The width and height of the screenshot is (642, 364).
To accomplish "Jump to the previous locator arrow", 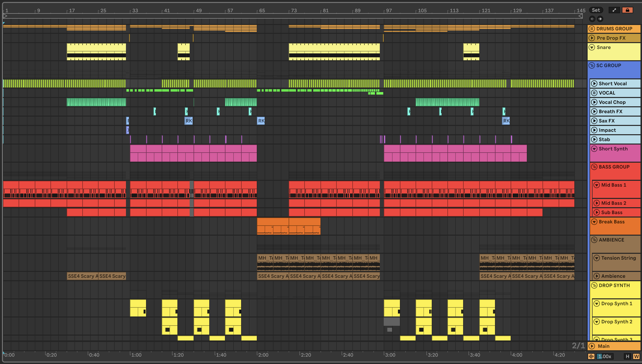I will point(592,19).
